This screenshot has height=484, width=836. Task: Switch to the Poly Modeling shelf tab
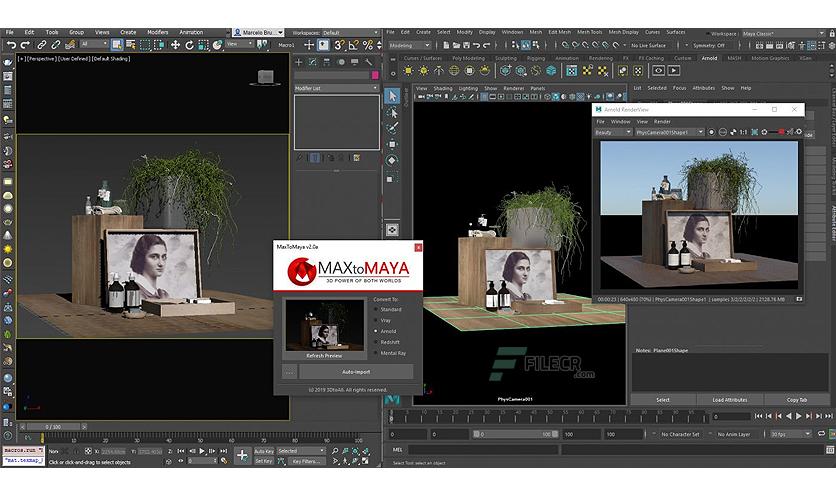pyautogui.click(x=468, y=58)
